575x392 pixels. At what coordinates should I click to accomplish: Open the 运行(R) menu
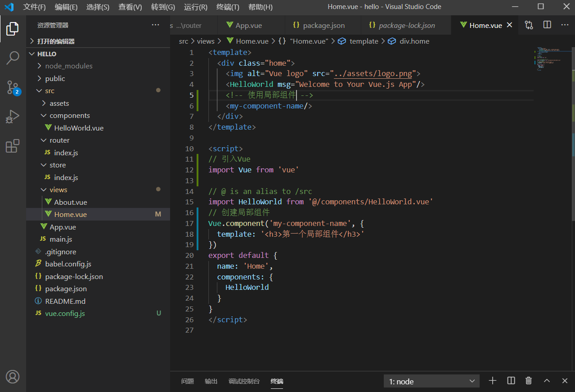[x=196, y=7]
